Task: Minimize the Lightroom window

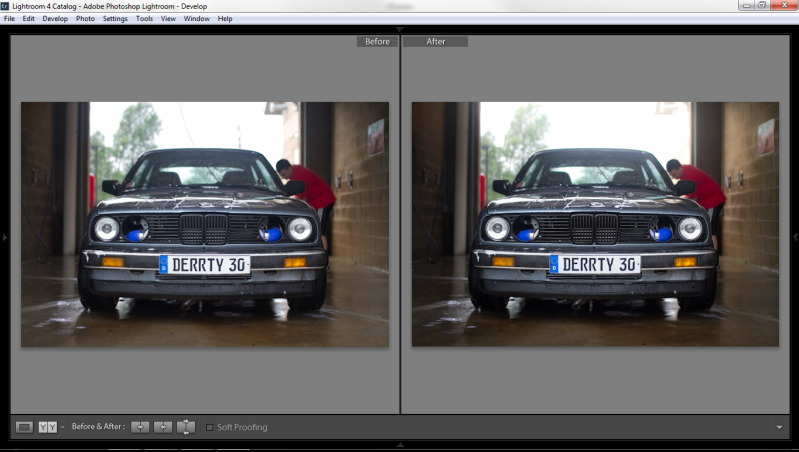Action: pyautogui.click(x=747, y=6)
